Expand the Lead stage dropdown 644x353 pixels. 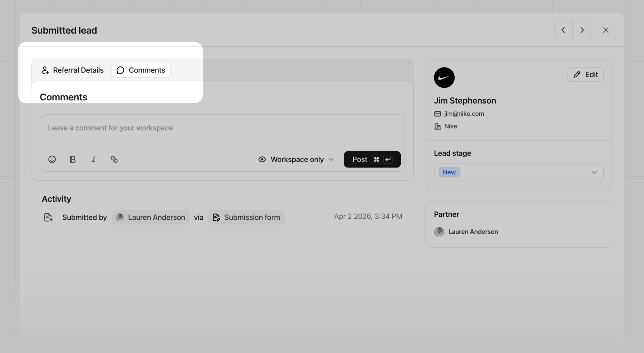pos(519,172)
